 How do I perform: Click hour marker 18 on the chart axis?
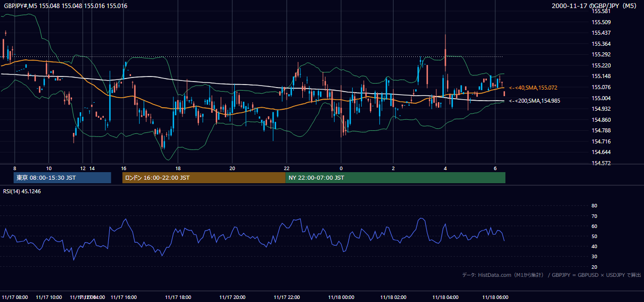point(178,168)
